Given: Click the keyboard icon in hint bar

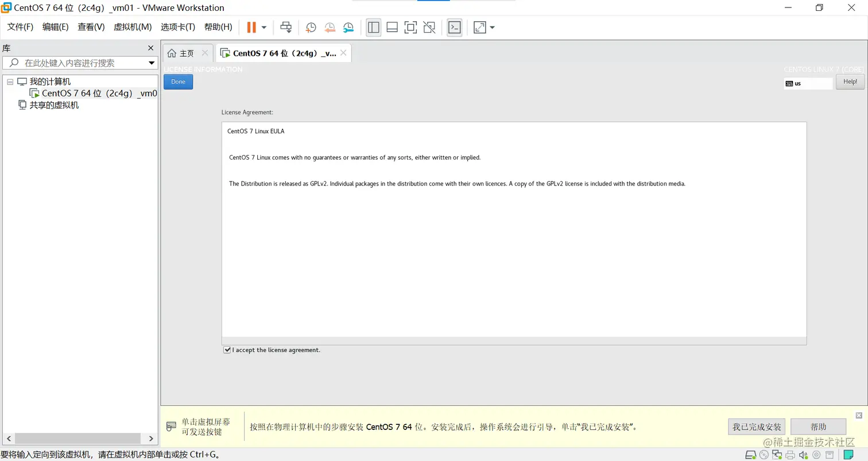Looking at the screenshot, I should (x=171, y=427).
